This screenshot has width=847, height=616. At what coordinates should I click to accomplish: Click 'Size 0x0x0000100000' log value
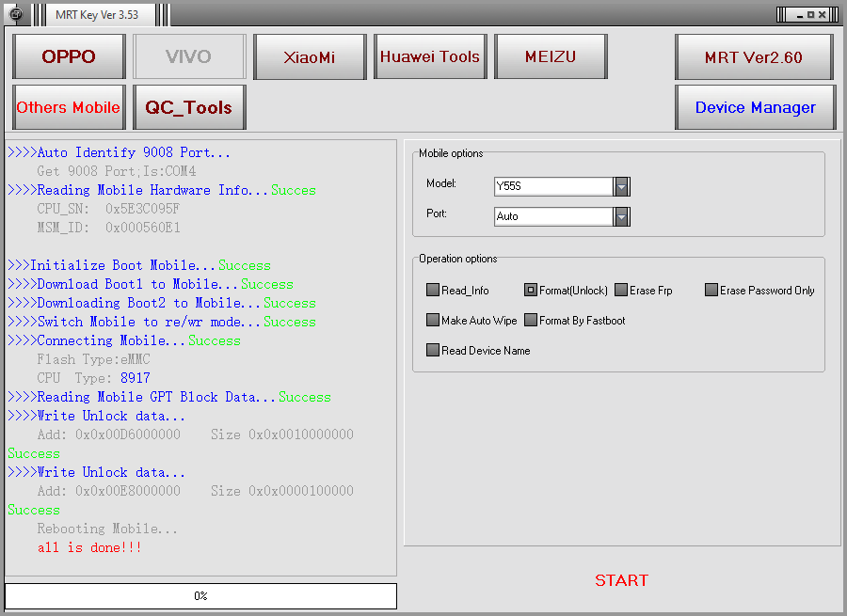point(282,491)
